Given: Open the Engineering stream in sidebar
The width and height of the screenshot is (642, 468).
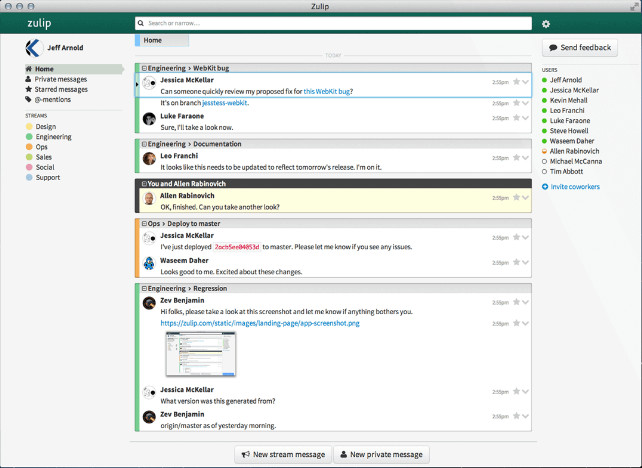Looking at the screenshot, I should (53, 137).
